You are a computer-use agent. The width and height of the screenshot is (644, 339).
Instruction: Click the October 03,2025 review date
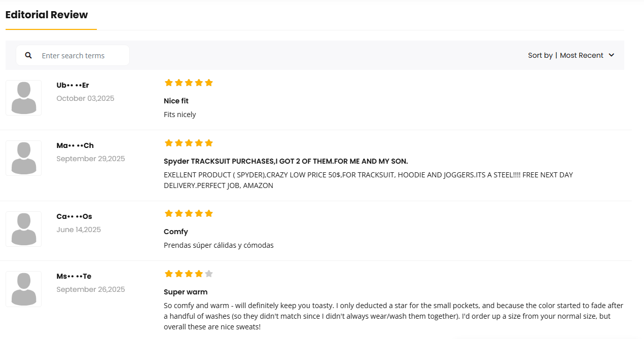tap(85, 98)
